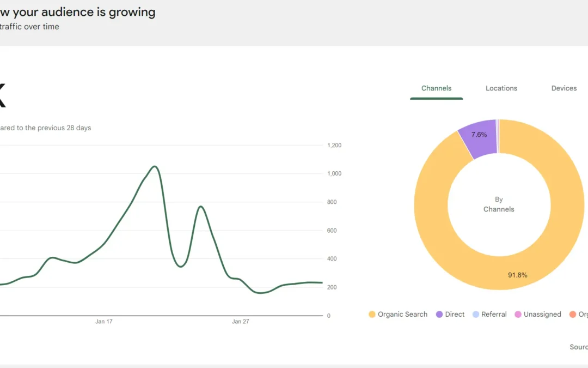Viewport: 588px width, 368px height.
Task: Select the Referral legend label text
Action: [x=494, y=315]
